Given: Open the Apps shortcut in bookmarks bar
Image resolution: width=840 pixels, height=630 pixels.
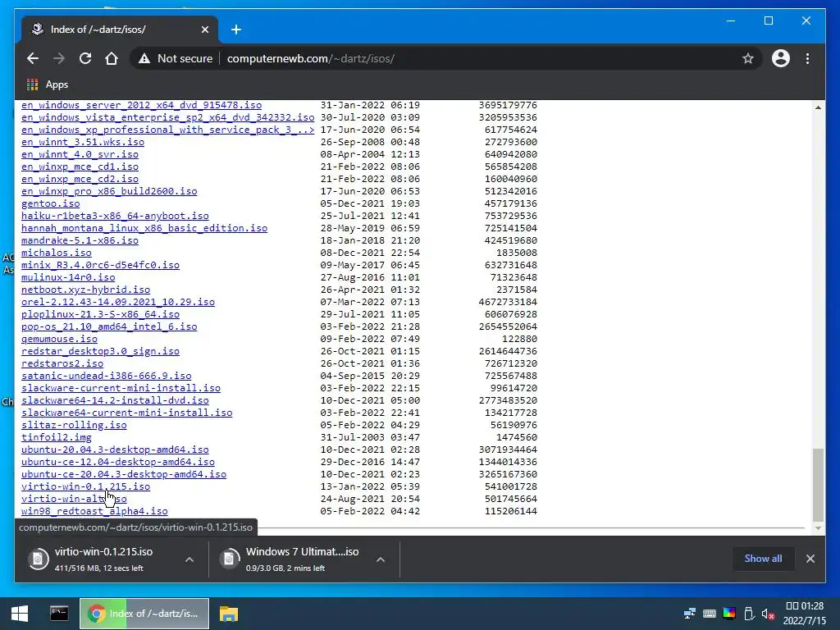Looking at the screenshot, I should click(x=48, y=84).
